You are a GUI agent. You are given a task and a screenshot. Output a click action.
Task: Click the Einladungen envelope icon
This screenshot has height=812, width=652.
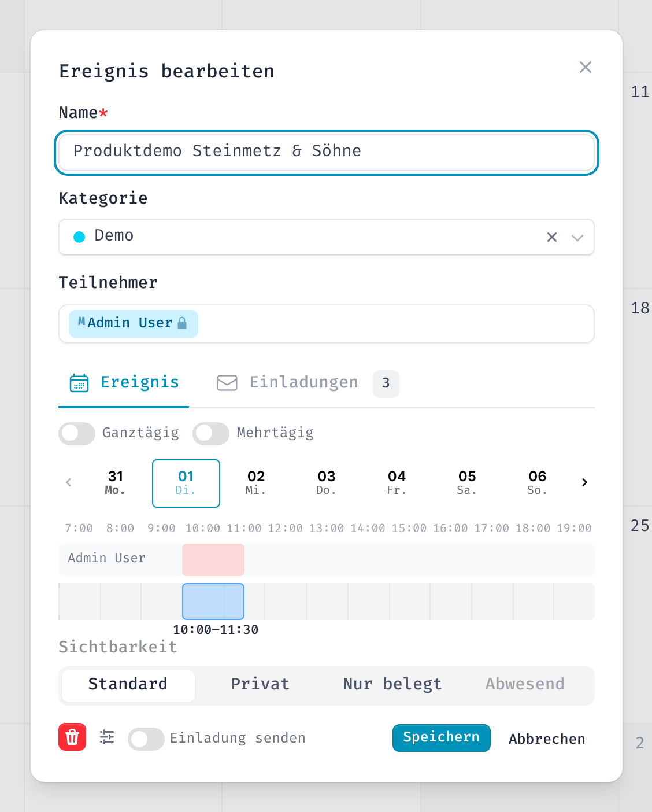tap(227, 383)
